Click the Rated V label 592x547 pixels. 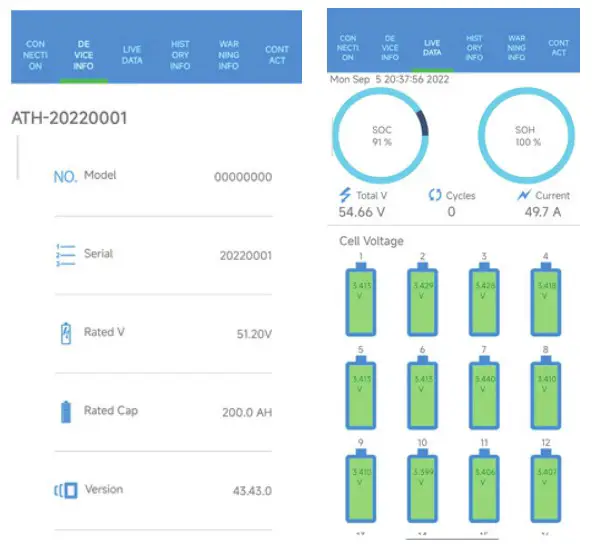tap(104, 332)
